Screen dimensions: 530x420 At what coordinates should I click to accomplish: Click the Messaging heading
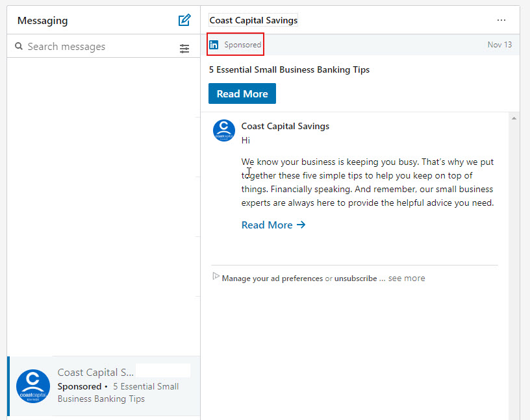pyautogui.click(x=43, y=21)
